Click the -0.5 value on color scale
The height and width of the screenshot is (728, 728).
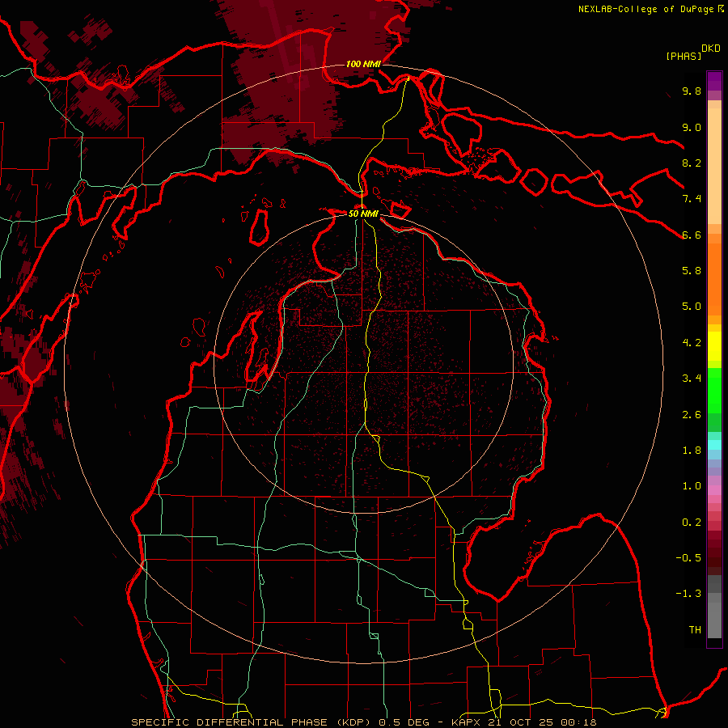coord(688,558)
